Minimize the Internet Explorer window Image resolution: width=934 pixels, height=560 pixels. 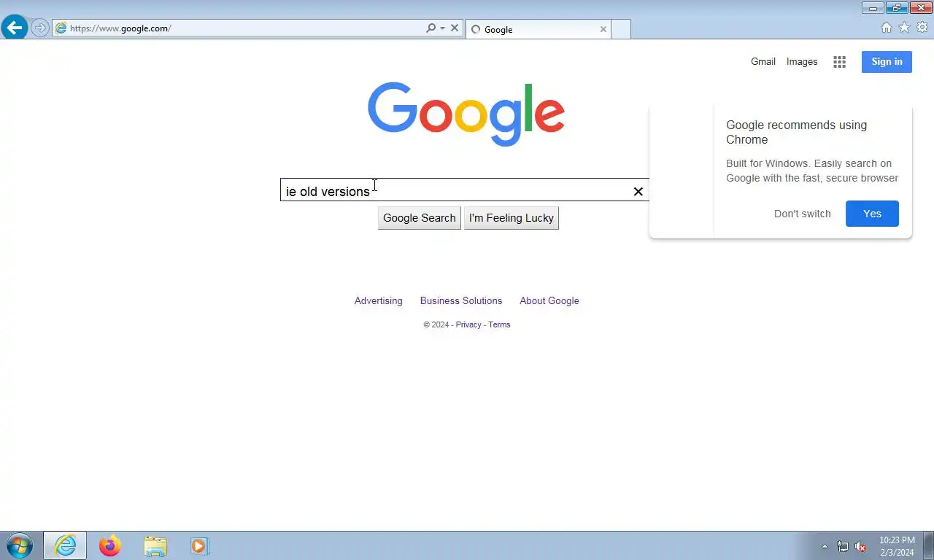(x=873, y=8)
